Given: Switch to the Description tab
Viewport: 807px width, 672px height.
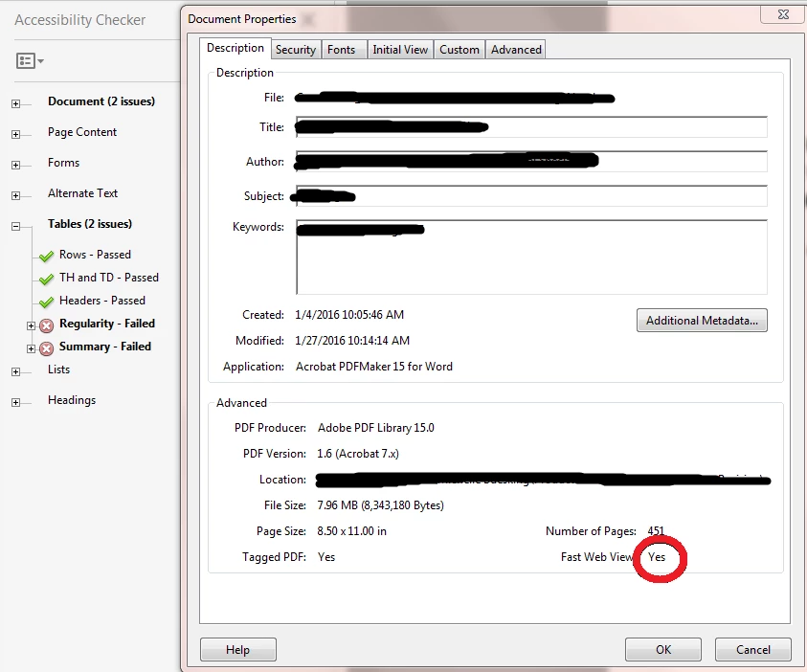Looking at the screenshot, I should (x=235, y=48).
